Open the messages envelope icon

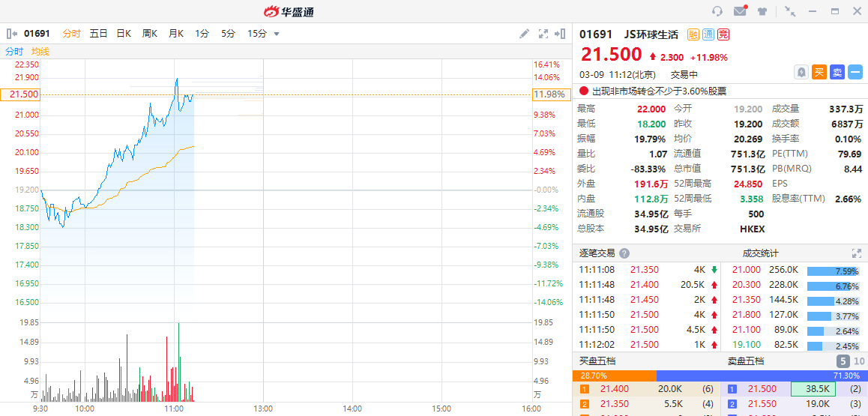[740, 11]
